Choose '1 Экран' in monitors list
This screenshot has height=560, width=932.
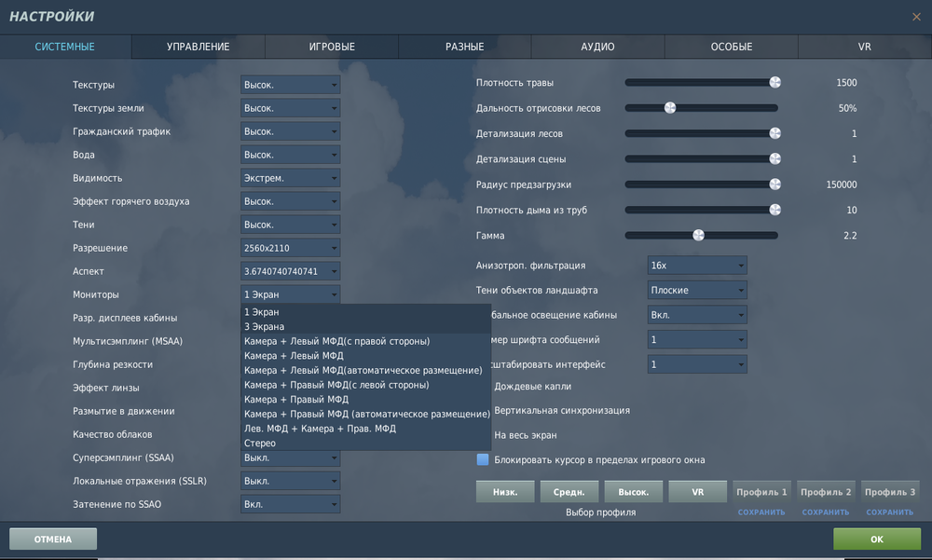click(x=365, y=312)
